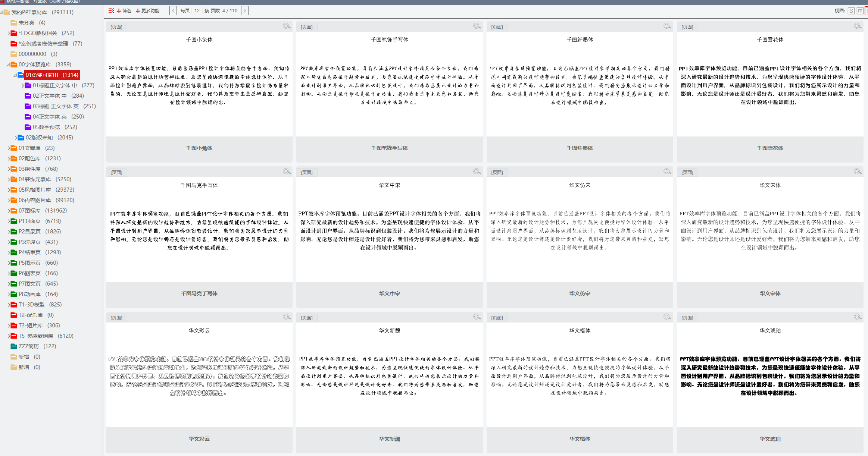868x456 pixels.
Task: Click the green folder icon of P1封面页
Action: tap(14, 221)
